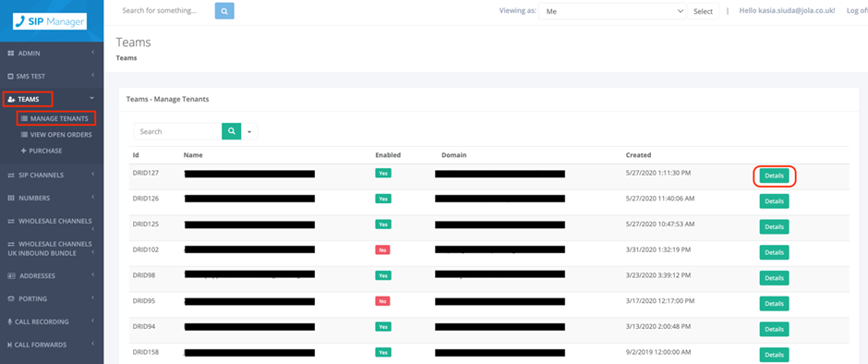Open Details for tenant DRID102
This screenshot has height=364, width=868.
[x=774, y=252]
